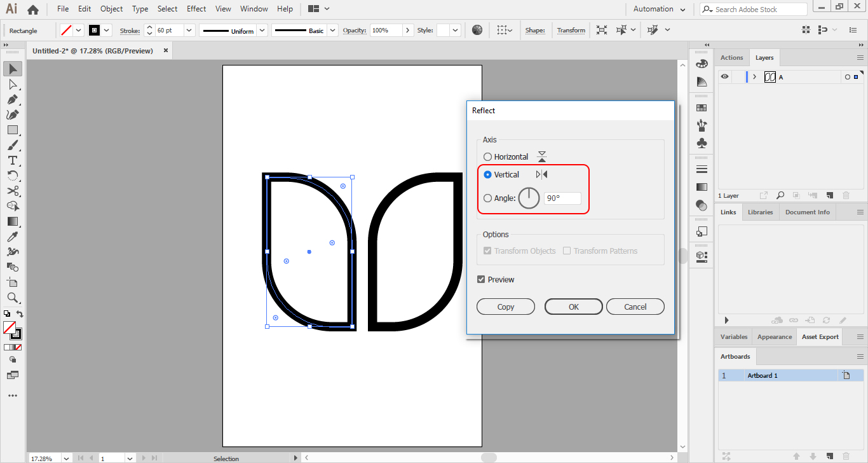Open the fill color dropdown arrow
Image resolution: width=868 pixels, height=463 pixels.
pos(79,30)
